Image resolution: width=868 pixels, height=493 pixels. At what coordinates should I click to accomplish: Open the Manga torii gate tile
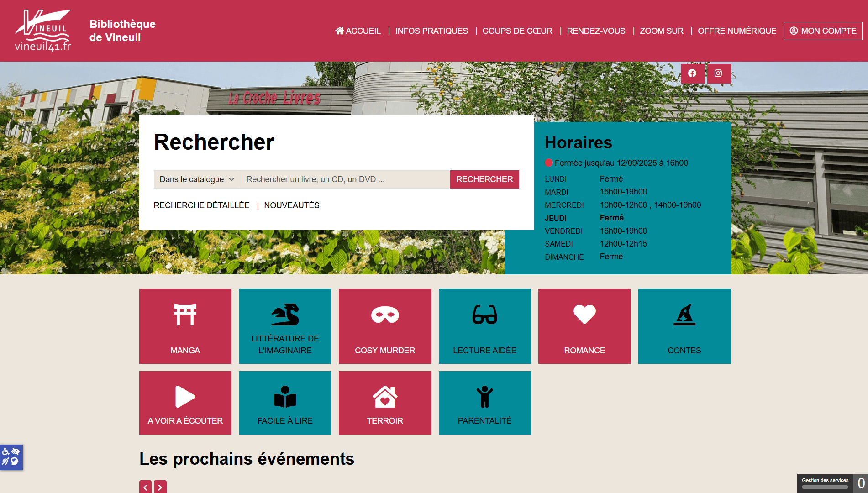click(185, 326)
